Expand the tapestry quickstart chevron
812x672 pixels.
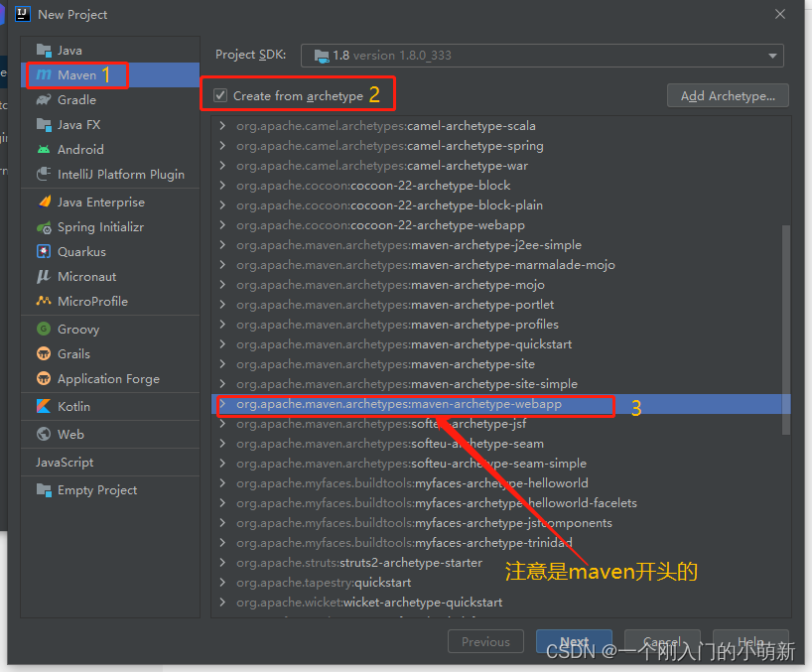(222, 583)
